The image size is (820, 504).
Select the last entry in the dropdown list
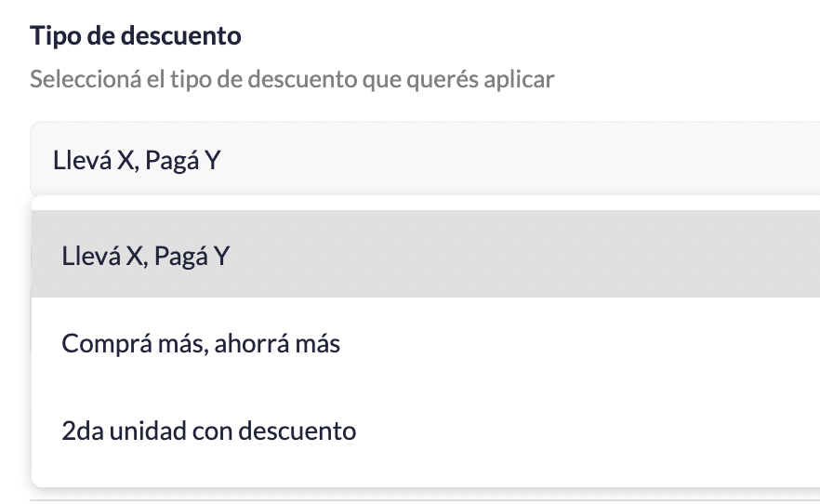point(208,431)
